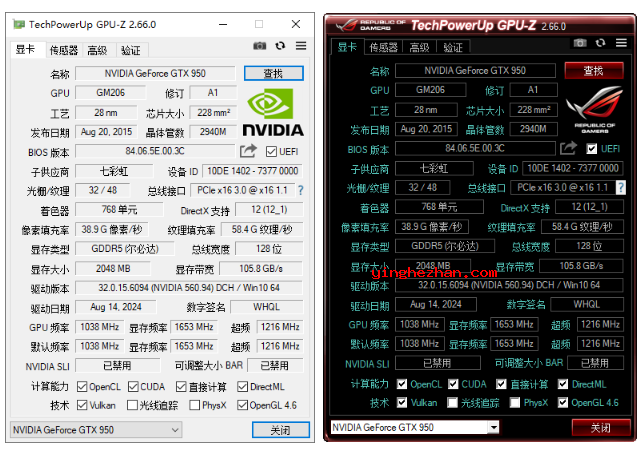Click screenshot camera icon in light GPU-Z window
Viewport: 642px width, 449px height.
click(x=260, y=46)
